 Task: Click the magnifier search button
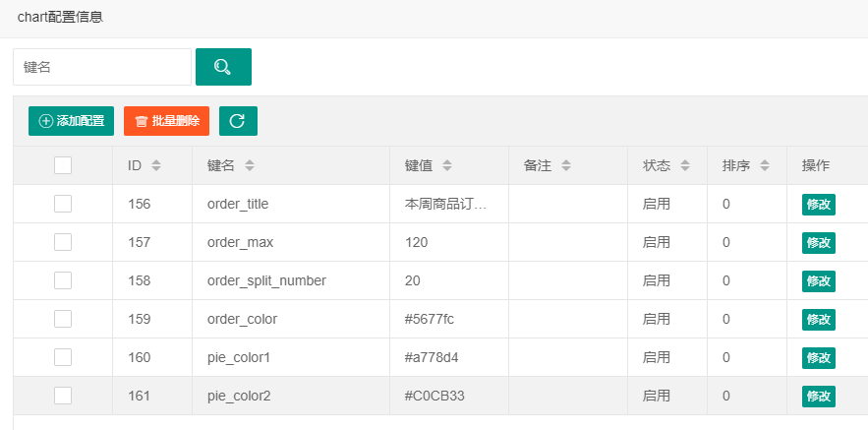(224, 67)
